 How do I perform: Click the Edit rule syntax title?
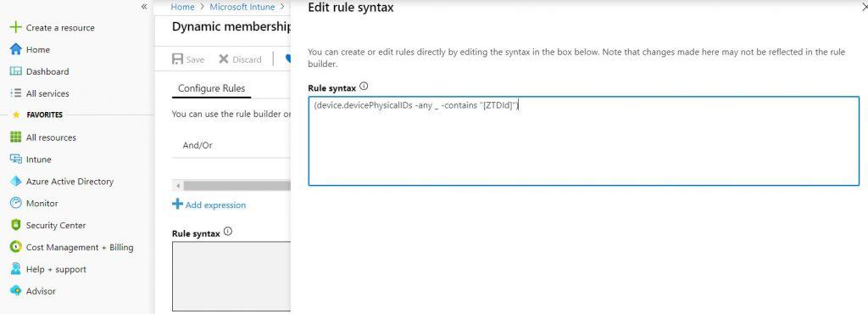[x=350, y=8]
